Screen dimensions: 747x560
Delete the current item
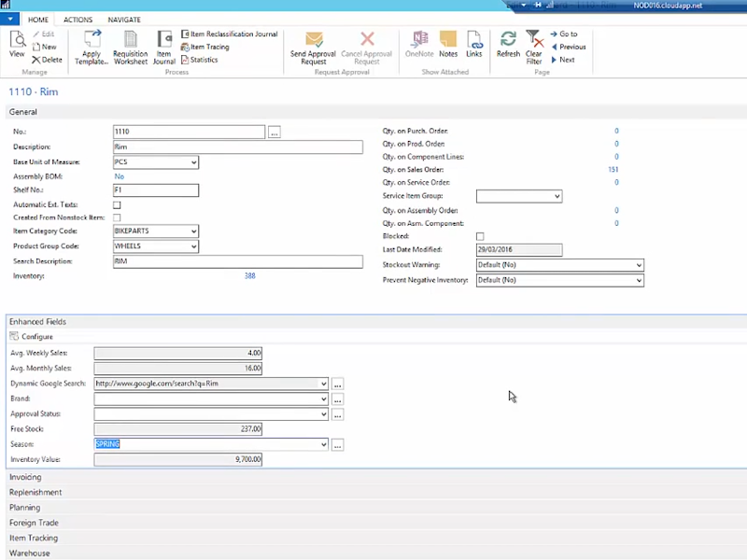[x=47, y=60]
